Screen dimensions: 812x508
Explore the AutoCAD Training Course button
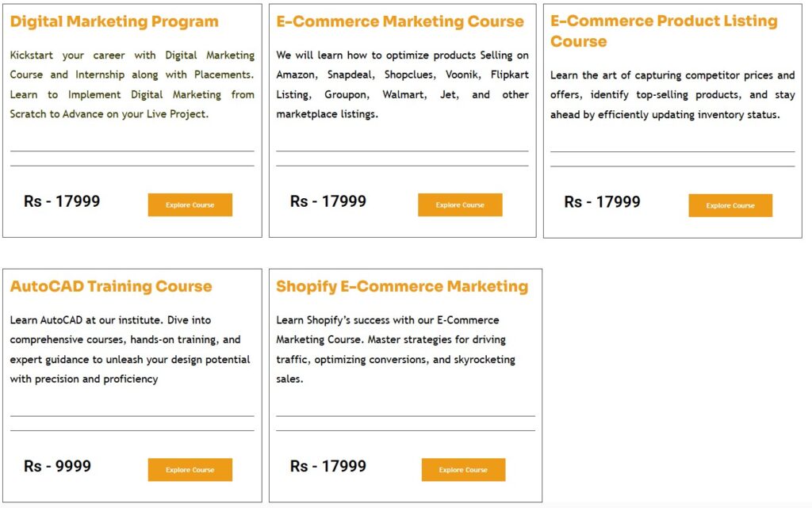tap(190, 469)
